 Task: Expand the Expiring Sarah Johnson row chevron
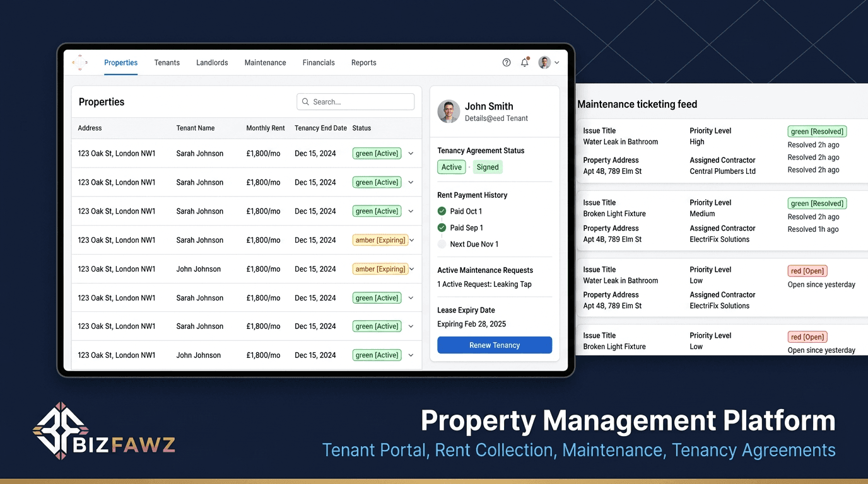click(x=411, y=240)
